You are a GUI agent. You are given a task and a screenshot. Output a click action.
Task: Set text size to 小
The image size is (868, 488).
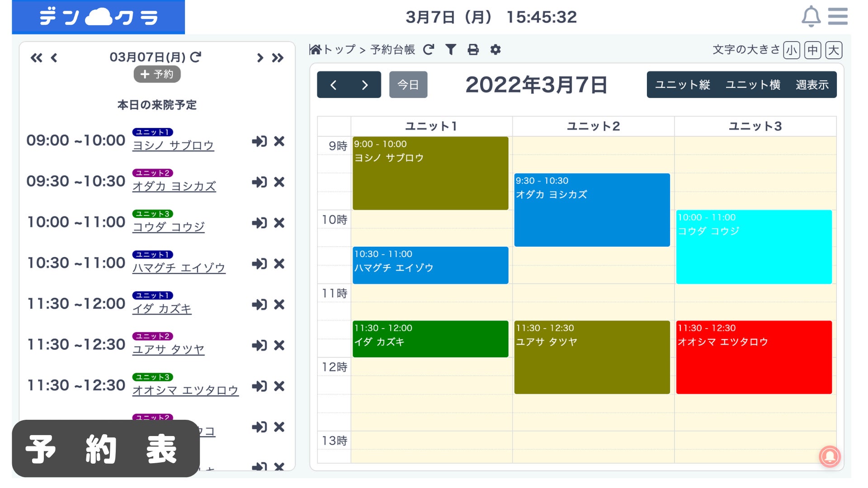792,50
